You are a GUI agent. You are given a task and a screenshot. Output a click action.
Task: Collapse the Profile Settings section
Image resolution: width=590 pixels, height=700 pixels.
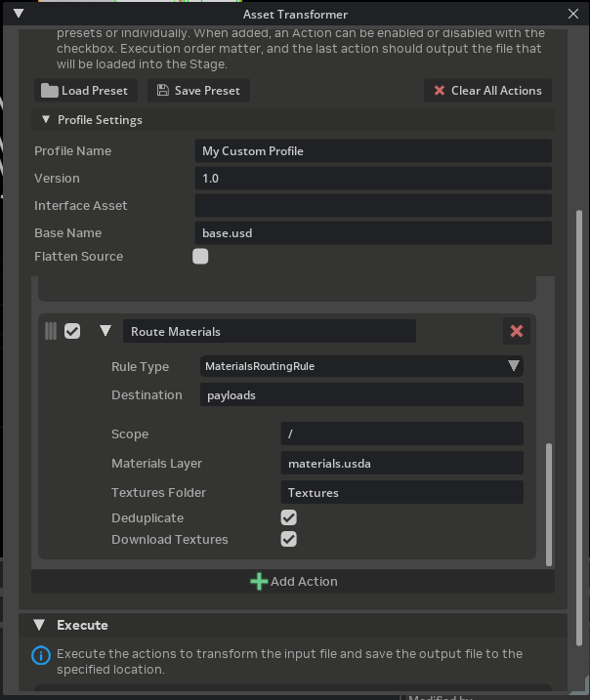tap(46, 120)
